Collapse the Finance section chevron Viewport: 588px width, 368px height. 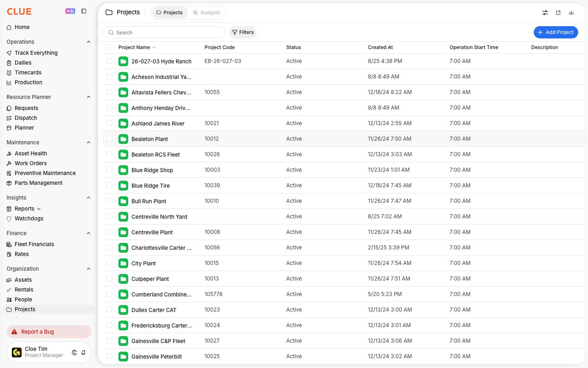(x=89, y=233)
